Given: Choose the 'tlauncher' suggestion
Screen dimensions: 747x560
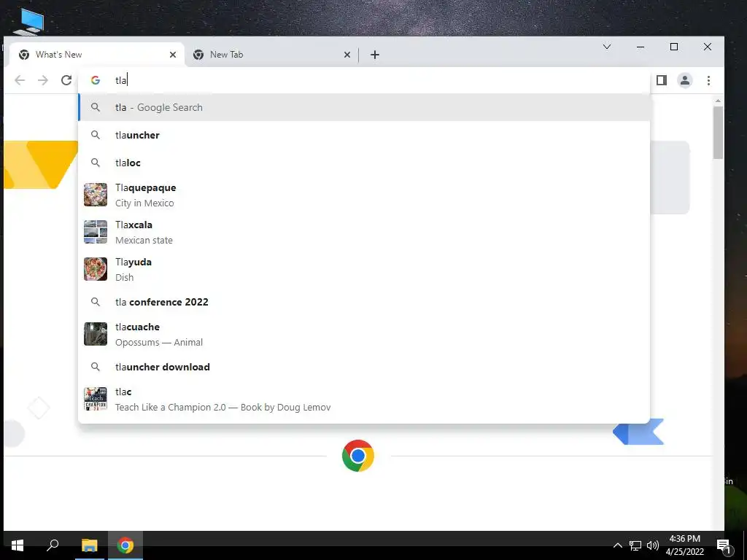Looking at the screenshot, I should point(364,135).
